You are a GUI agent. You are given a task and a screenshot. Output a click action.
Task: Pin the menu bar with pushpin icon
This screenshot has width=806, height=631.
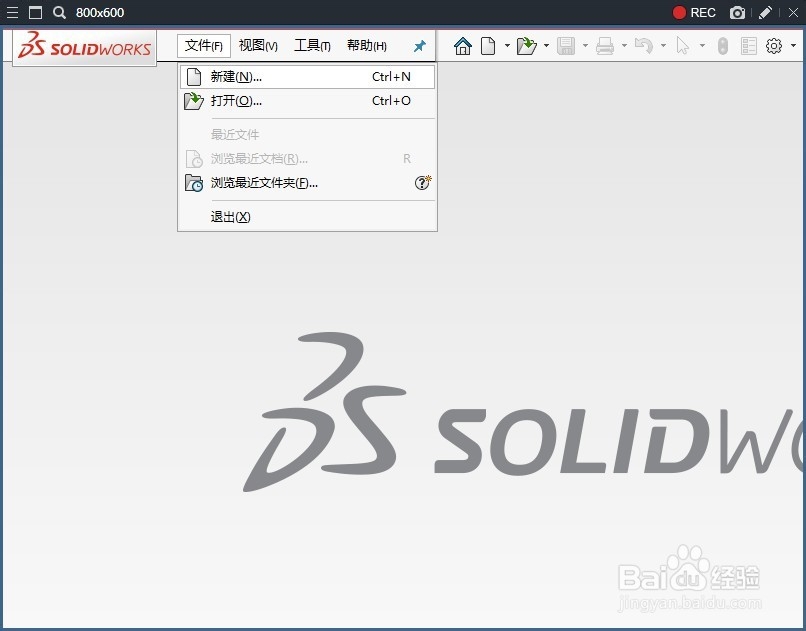point(419,46)
